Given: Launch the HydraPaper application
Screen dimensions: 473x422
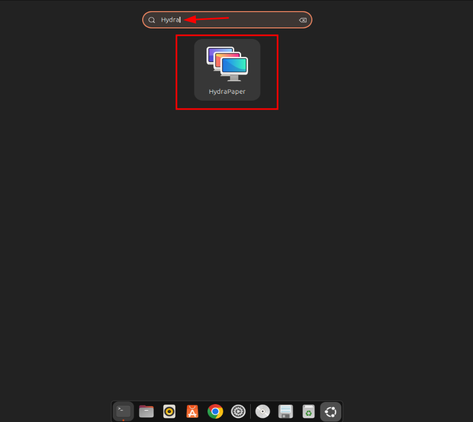Looking at the screenshot, I should tap(227, 69).
